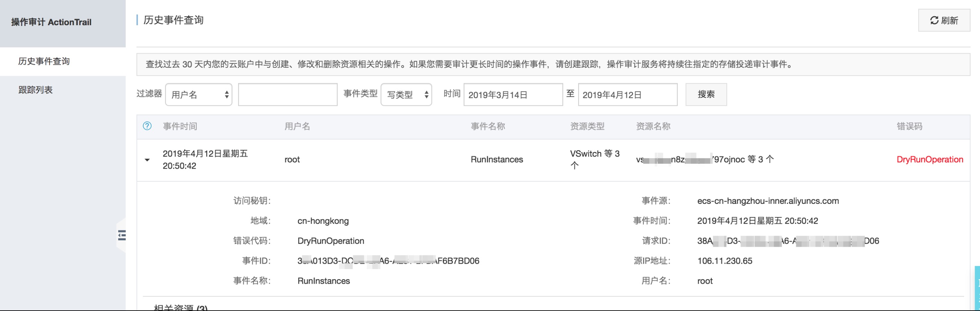Click the event source ecs-cn-hangzhou-inner.aliyuncs.com
980x311 pixels.
click(x=768, y=201)
